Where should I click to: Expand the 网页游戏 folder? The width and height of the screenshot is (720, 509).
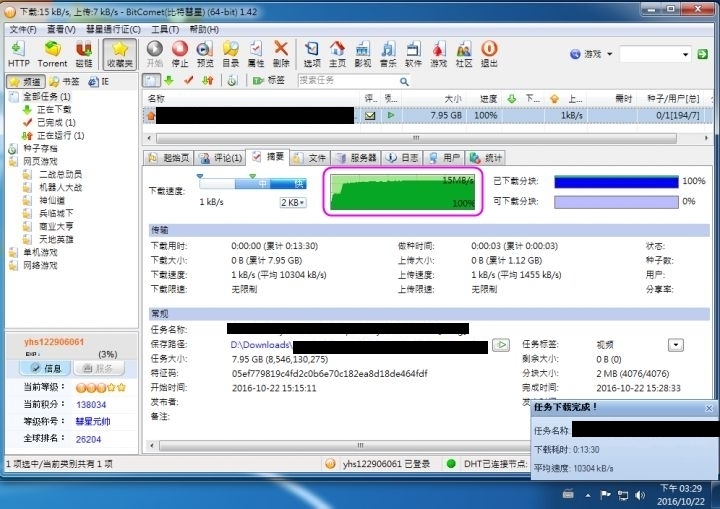click(x=40, y=161)
